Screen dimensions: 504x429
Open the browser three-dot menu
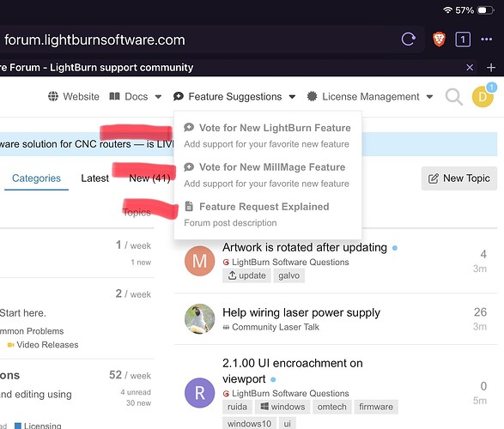pos(486,39)
